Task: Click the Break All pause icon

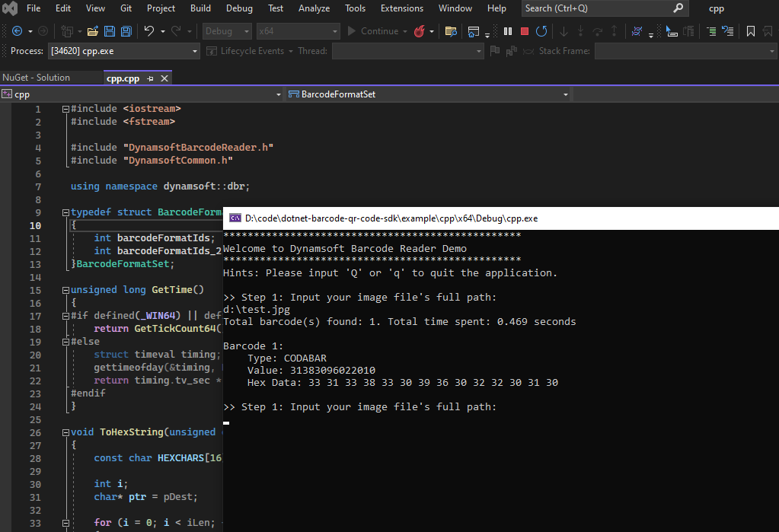Action: click(x=508, y=31)
